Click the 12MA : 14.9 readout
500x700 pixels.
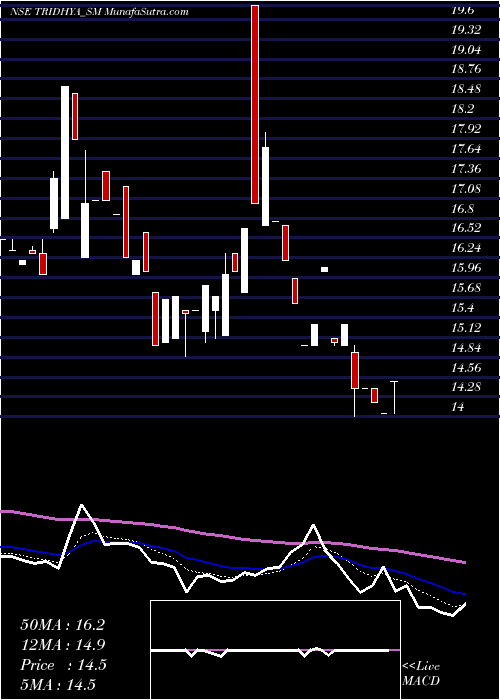[x=62, y=645]
